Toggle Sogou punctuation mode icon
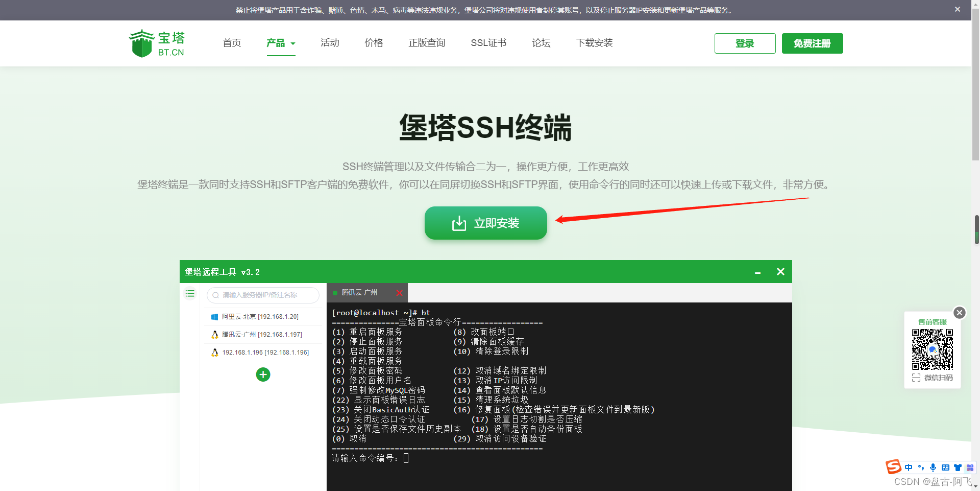Viewport: 980px width, 491px height. click(921, 467)
